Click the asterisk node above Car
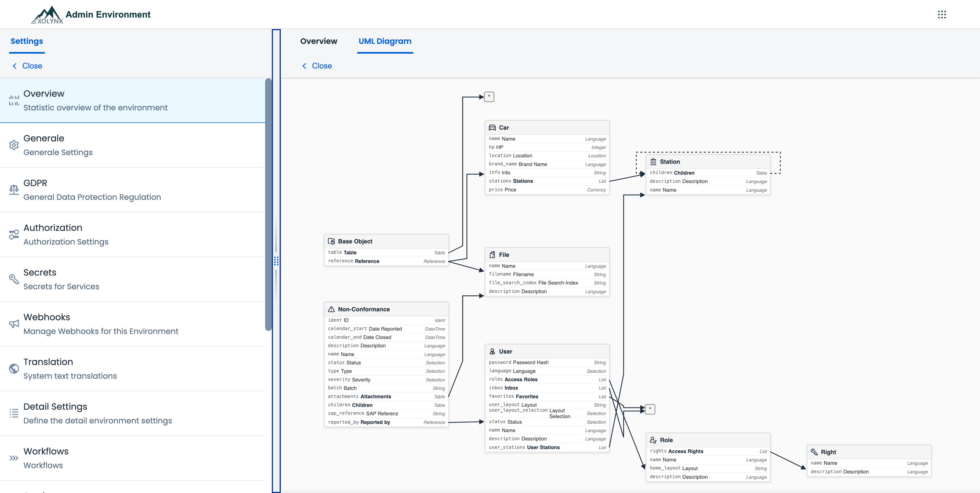The image size is (980, 493). click(489, 97)
